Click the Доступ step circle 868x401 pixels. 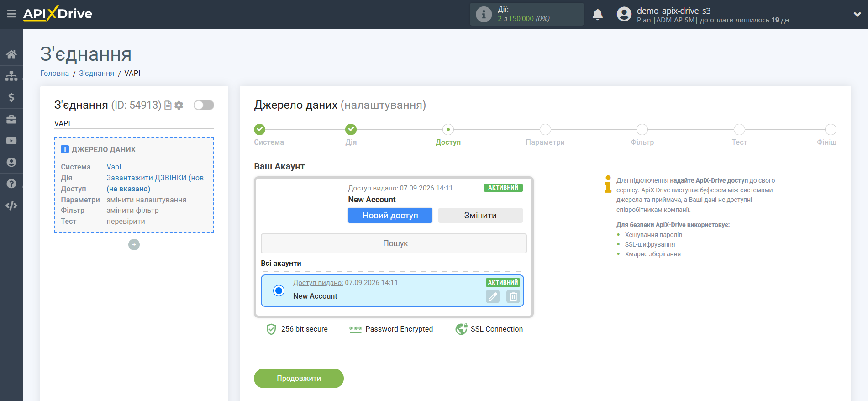448,129
